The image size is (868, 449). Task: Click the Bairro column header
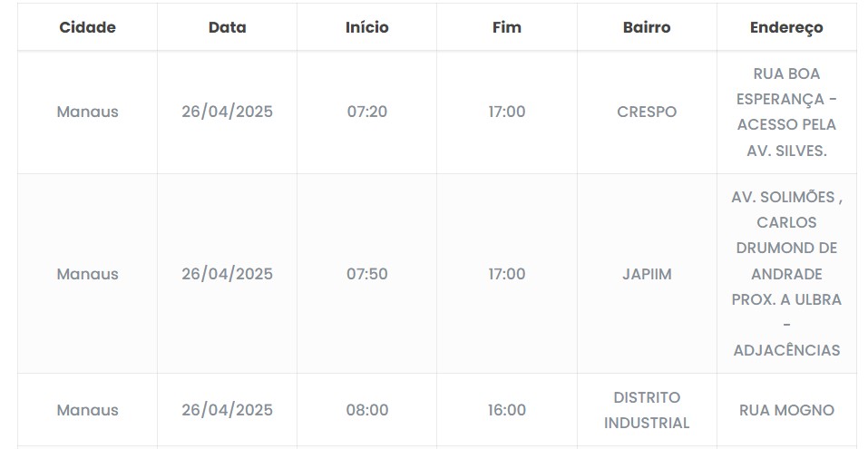click(647, 27)
